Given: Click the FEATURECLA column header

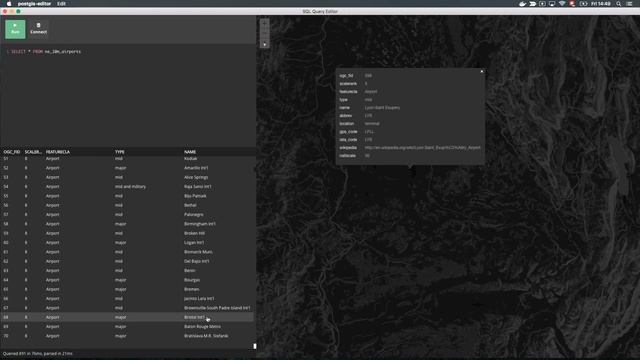Looking at the screenshot, I should pos(58,152).
